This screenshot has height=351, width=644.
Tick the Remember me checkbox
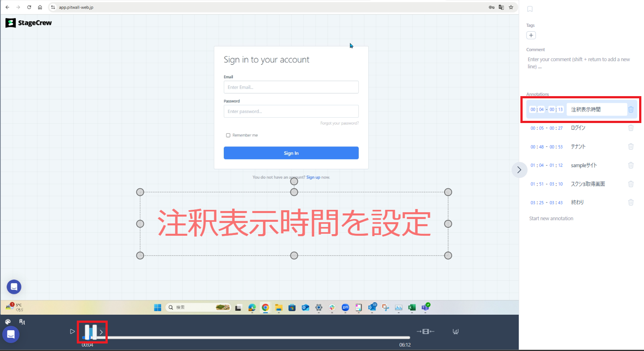[228, 135]
